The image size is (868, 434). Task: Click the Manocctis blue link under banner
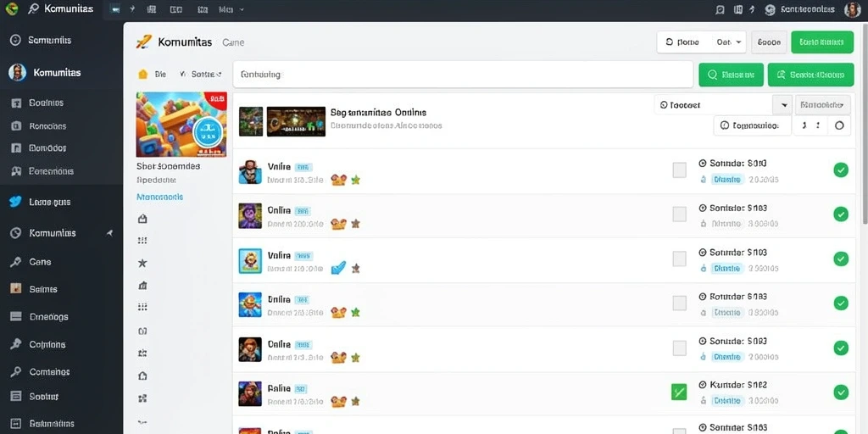click(159, 197)
